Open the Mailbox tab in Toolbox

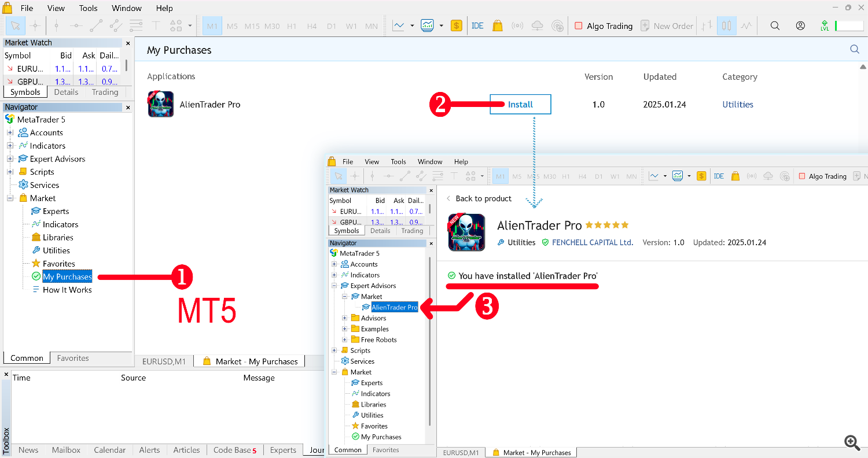coord(66,450)
